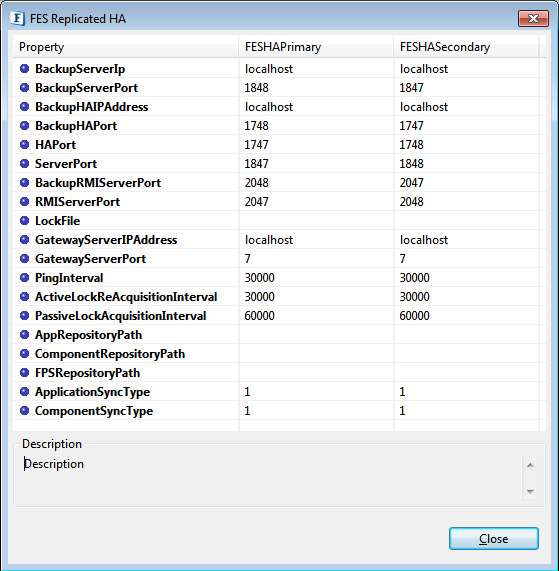
Task: Click the Fiorano icon in the title bar
Action: [x=17, y=19]
